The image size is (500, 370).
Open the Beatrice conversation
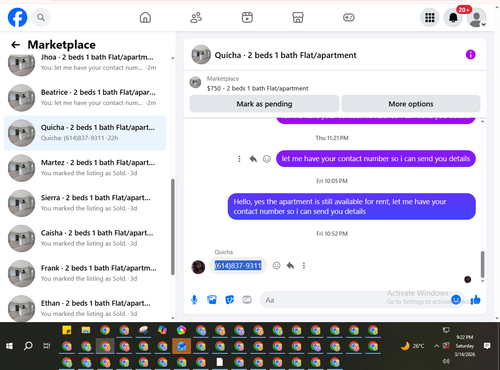pos(85,98)
